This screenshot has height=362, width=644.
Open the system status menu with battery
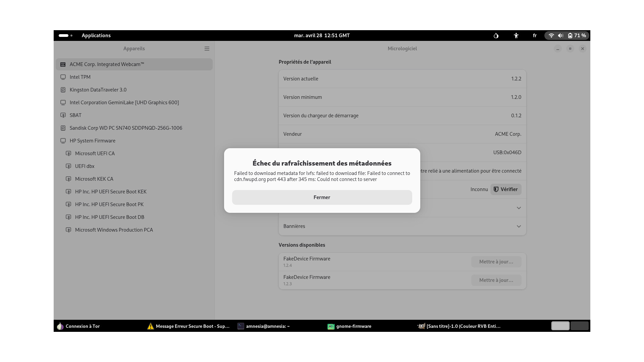567,36
